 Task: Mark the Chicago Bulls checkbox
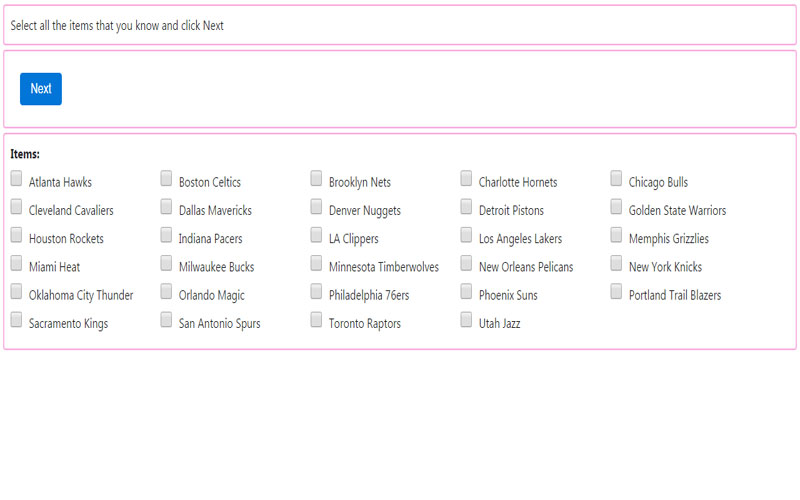(x=616, y=178)
